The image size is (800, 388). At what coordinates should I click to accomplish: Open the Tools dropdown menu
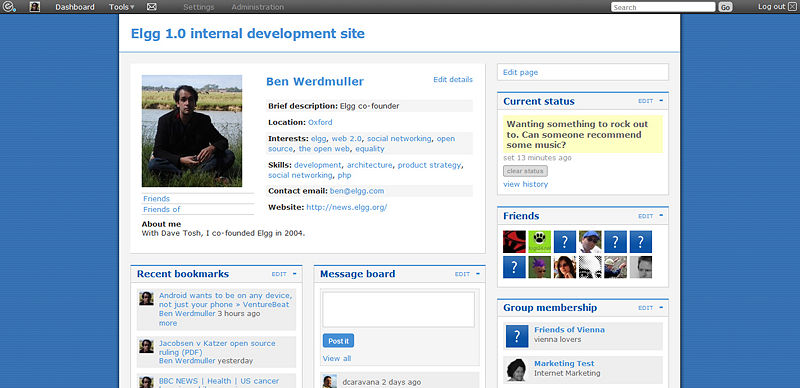click(x=121, y=7)
